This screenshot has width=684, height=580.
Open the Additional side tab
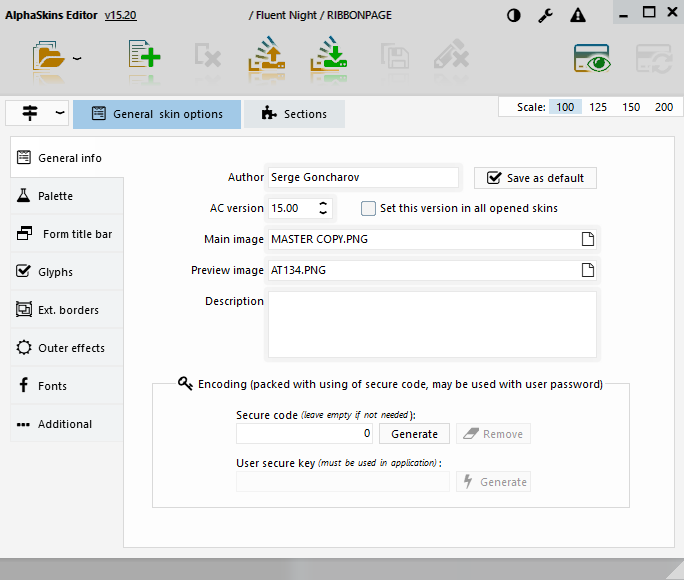click(x=67, y=424)
